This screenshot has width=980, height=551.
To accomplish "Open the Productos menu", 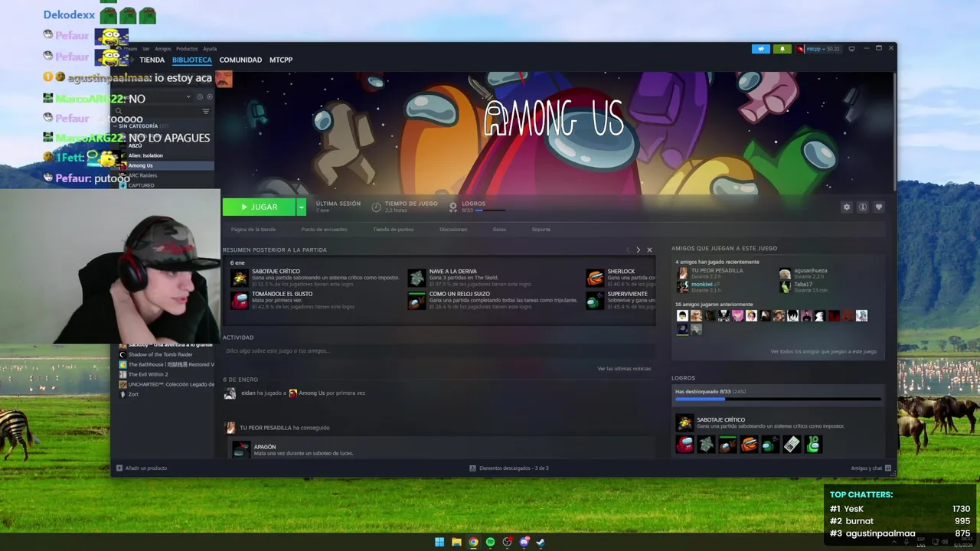I will 187,49.
